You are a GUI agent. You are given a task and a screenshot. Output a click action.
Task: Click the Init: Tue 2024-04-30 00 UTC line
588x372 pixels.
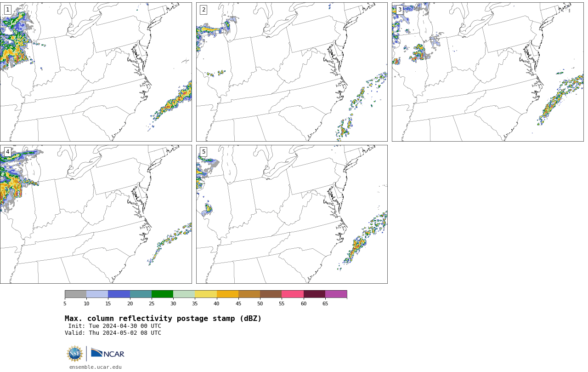tap(114, 326)
